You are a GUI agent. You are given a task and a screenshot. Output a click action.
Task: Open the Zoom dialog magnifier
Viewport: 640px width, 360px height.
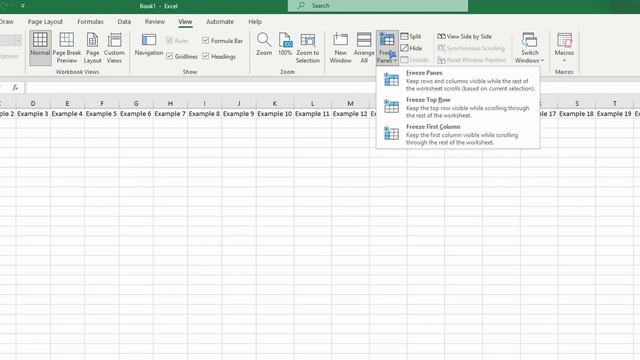(x=264, y=44)
